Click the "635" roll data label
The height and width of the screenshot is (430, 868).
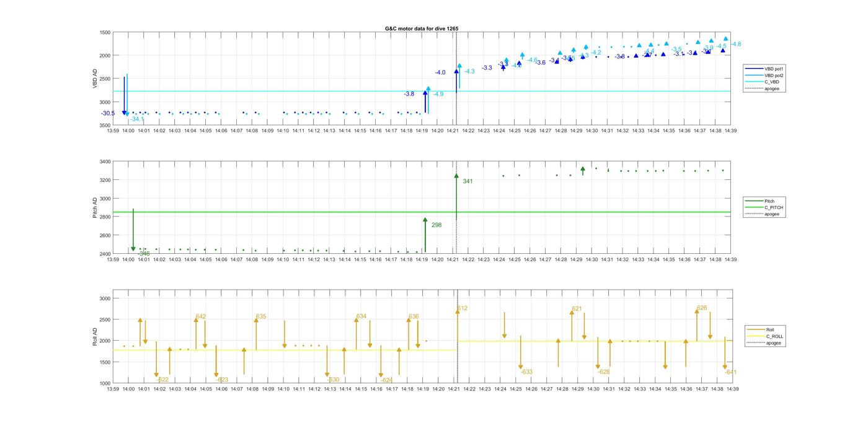tap(261, 316)
